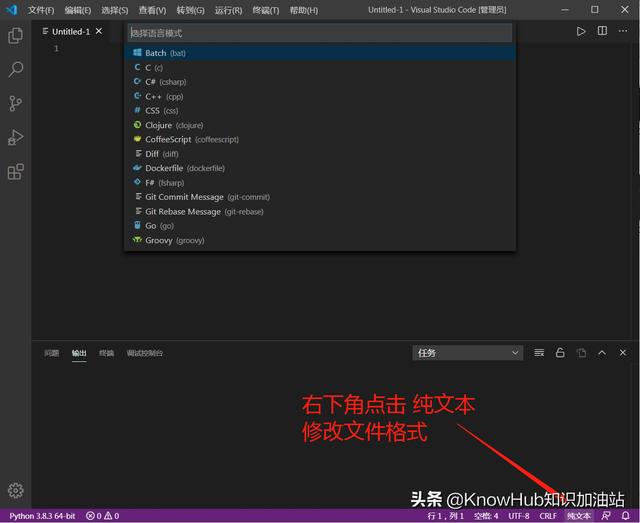Select F# (fsharp) language mode
Screen dimensions: 640x523
coord(320,182)
